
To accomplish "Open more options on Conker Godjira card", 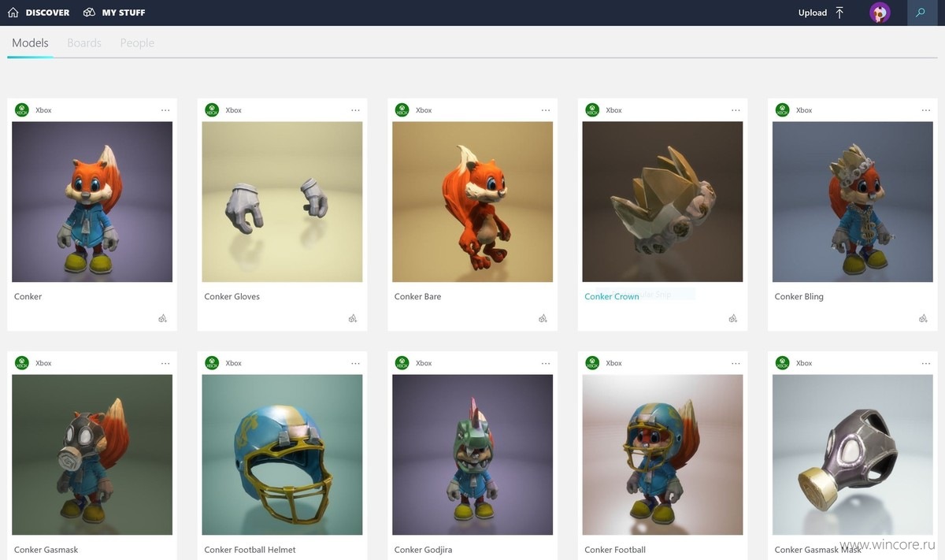I will pyautogui.click(x=546, y=363).
